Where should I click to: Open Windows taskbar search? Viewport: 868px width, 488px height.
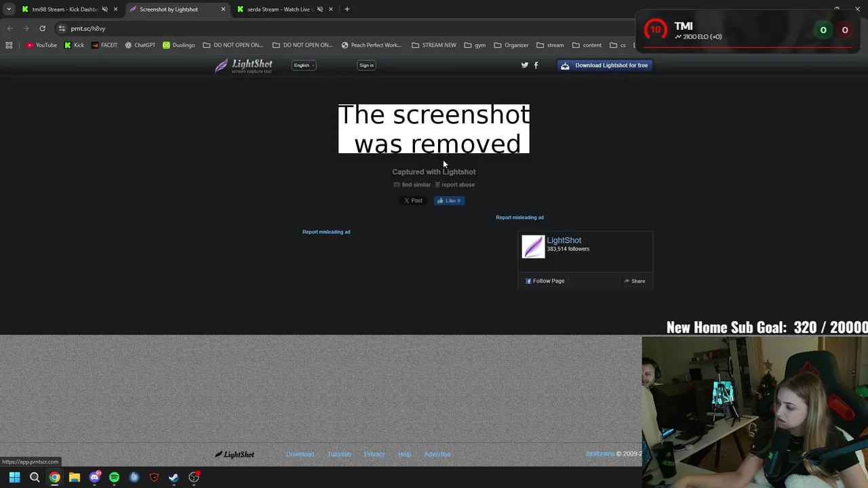(35, 477)
